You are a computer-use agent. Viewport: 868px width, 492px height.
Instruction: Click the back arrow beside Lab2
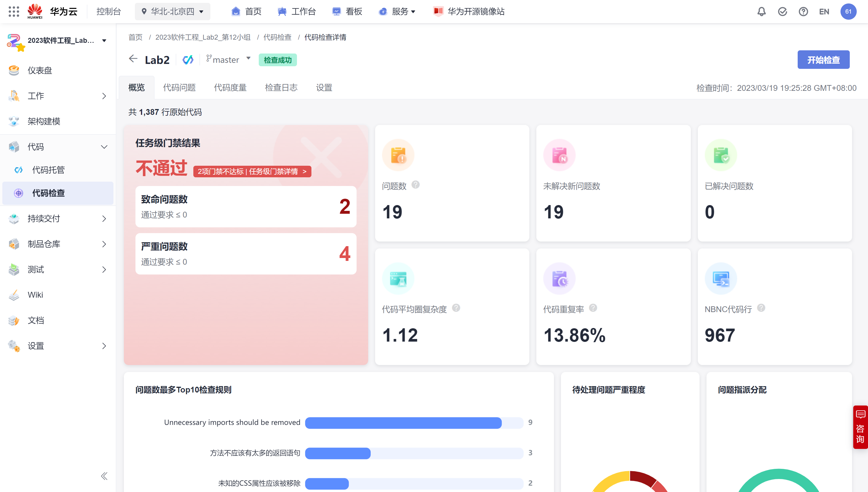click(x=133, y=59)
